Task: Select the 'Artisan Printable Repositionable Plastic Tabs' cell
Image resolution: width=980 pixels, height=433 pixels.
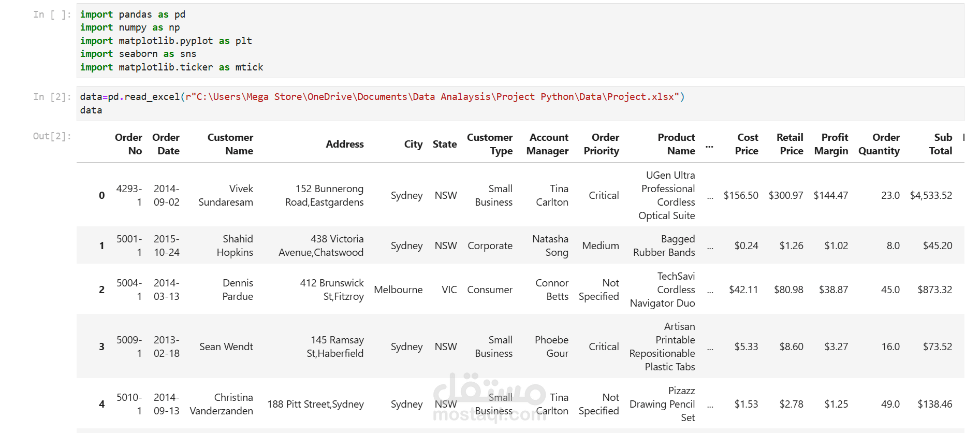Action: 662,347
